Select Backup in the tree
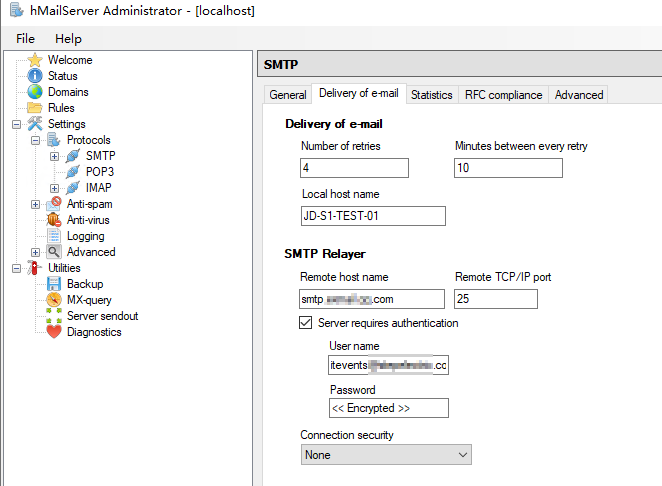The width and height of the screenshot is (662, 486). (x=85, y=284)
